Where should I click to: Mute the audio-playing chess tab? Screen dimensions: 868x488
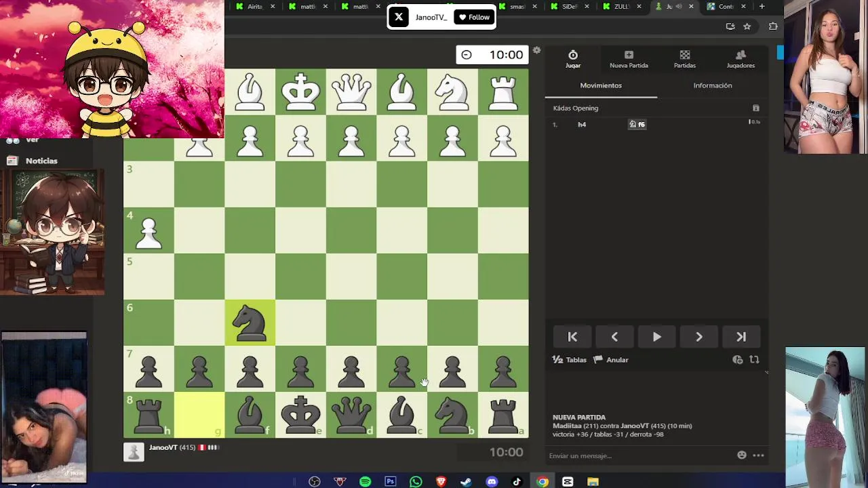click(x=679, y=7)
